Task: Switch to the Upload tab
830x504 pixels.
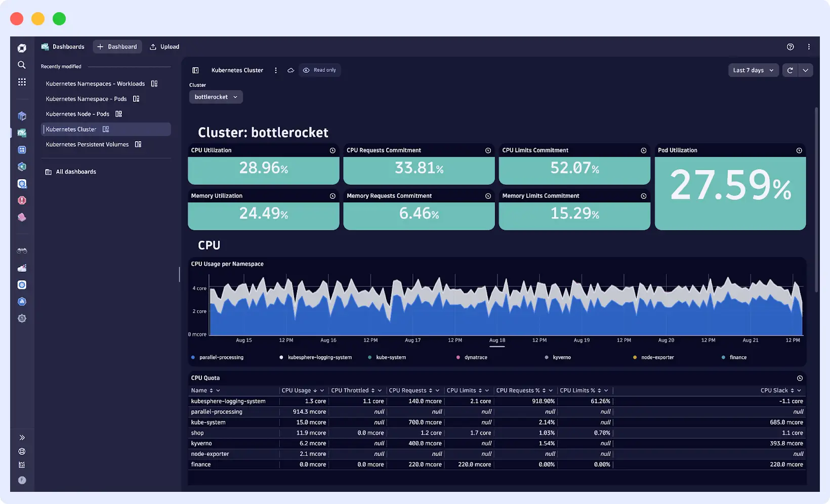Action: coord(164,47)
